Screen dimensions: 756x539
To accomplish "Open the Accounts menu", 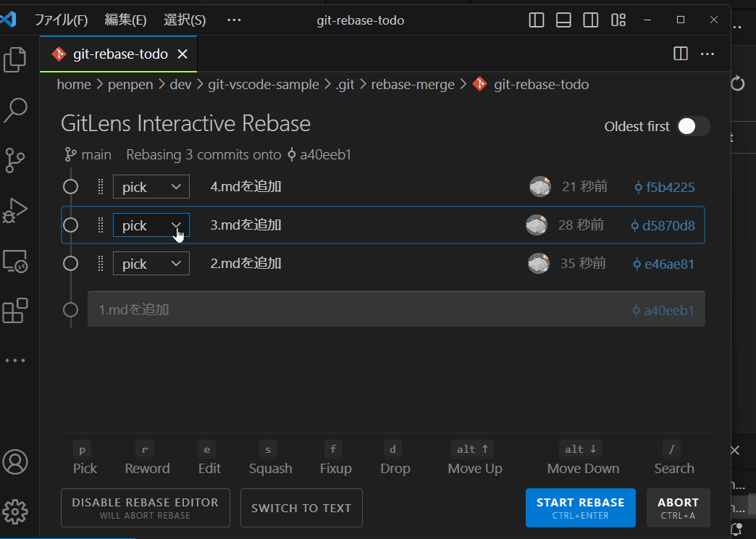I will pos(15,461).
